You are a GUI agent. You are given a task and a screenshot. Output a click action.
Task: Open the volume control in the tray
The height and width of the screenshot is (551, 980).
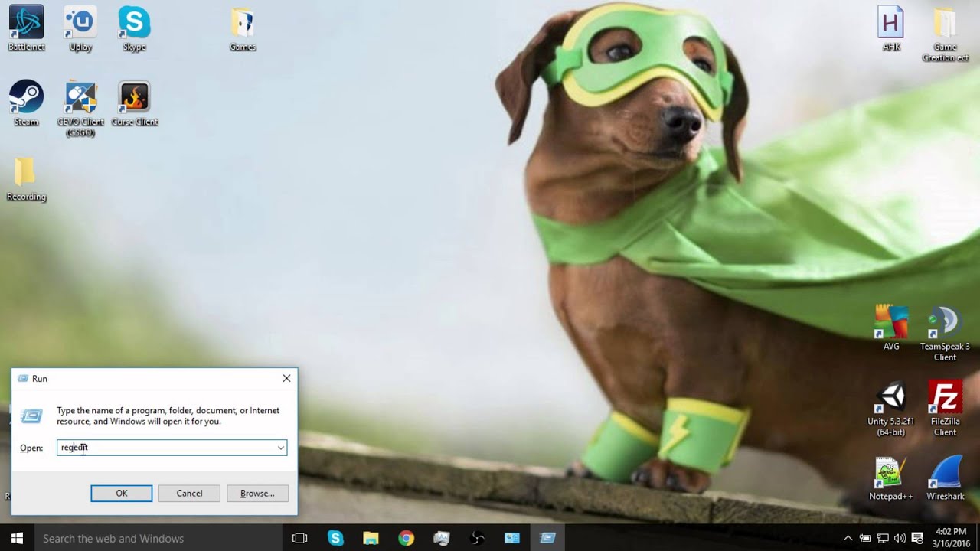[900, 538]
